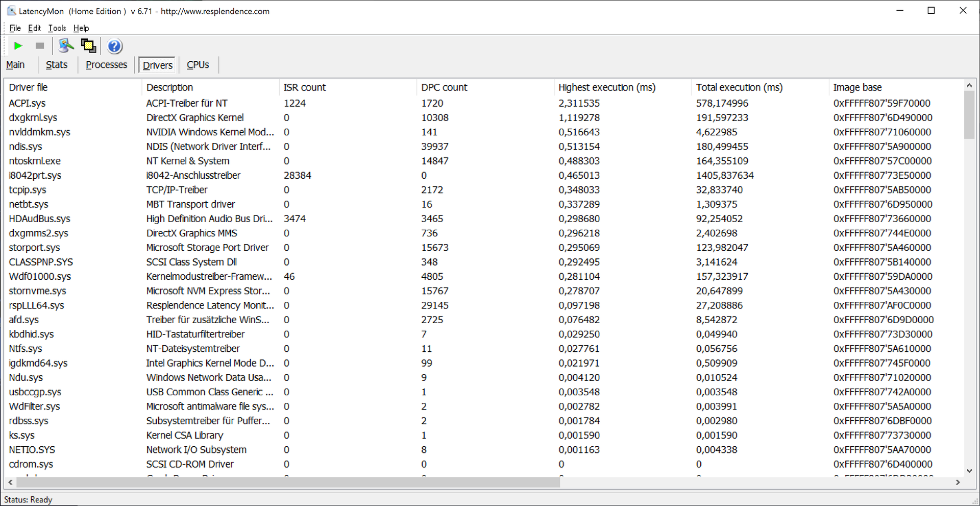The image size is (980, 506).
Task: Click the 'Status: Ready' status bar text
Action: tap(28, 499)
